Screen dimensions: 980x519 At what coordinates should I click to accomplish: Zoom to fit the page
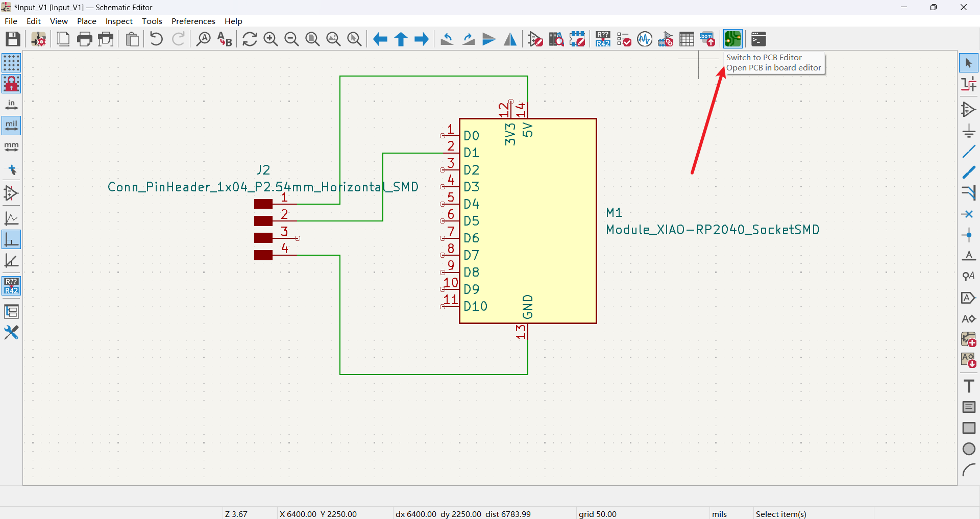pos(312,39)
